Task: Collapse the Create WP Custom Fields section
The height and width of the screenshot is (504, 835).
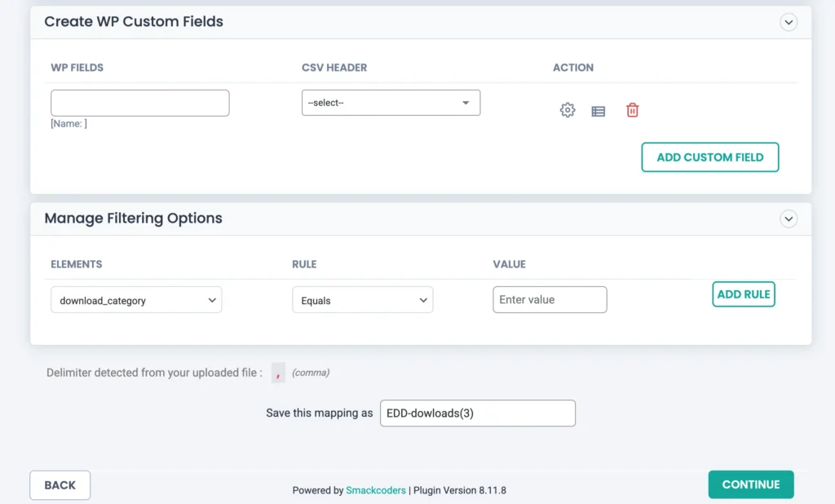Action: [x=789, y=22]
